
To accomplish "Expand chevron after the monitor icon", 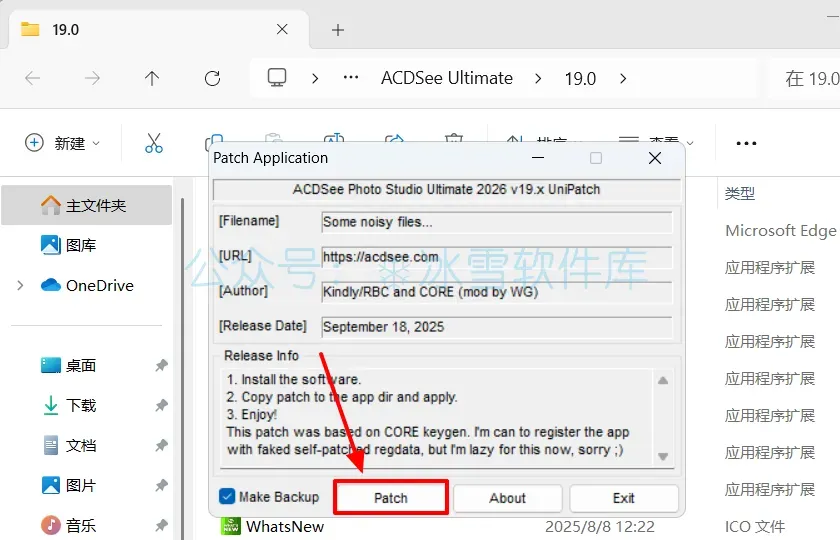I will [315, 79].
